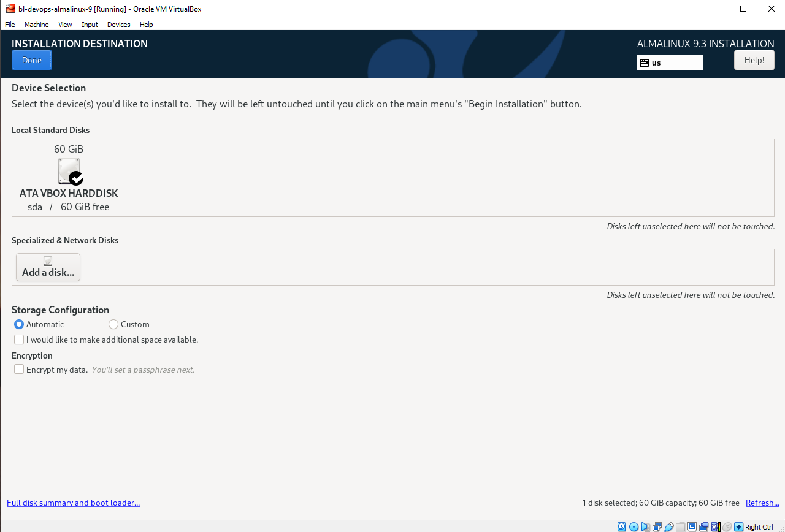
Task: Click VirtualBox display status icon
Action: tap(692, 526)
